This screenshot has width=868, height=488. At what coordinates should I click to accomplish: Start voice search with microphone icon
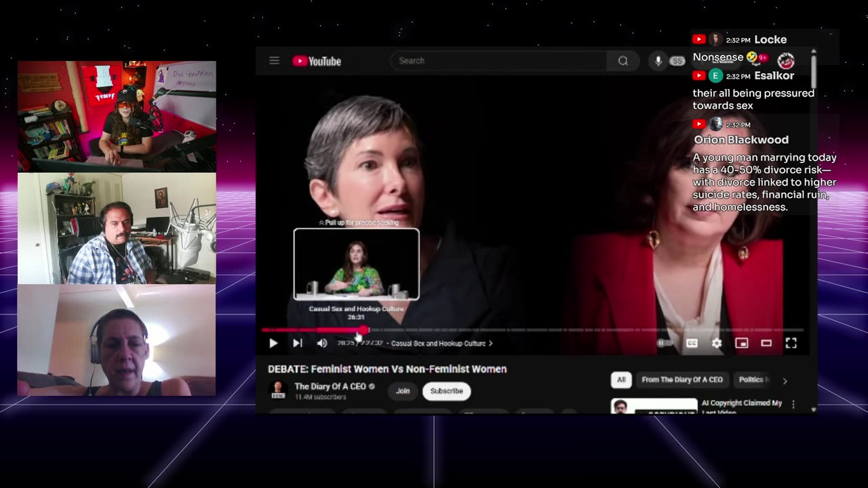click(x=657, y=60)
